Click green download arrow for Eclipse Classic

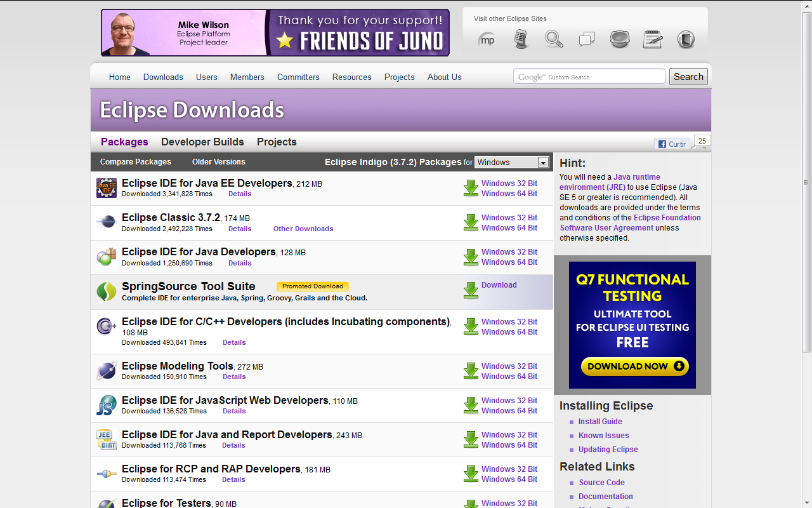471,222
